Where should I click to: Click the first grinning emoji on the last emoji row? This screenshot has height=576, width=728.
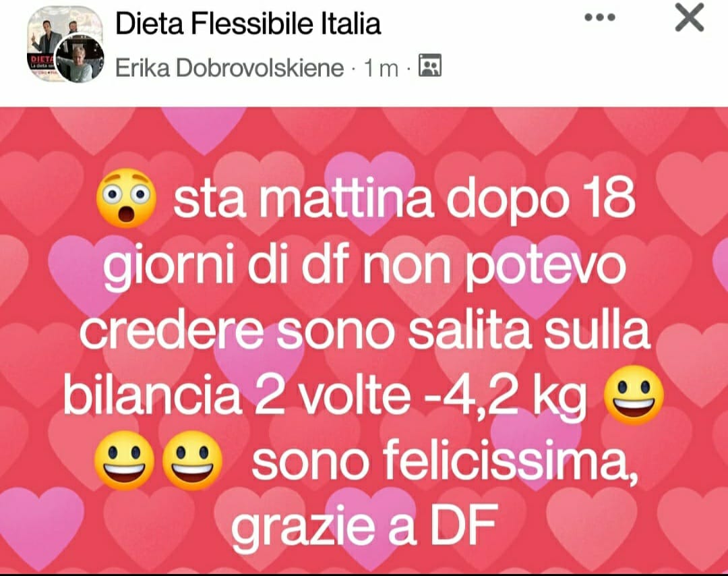[x=125, y=460]
